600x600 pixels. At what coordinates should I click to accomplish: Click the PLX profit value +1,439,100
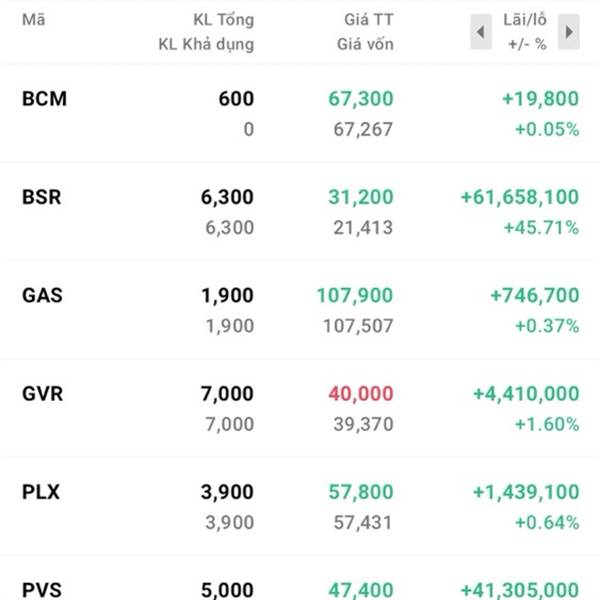click(x=526, y=491)
